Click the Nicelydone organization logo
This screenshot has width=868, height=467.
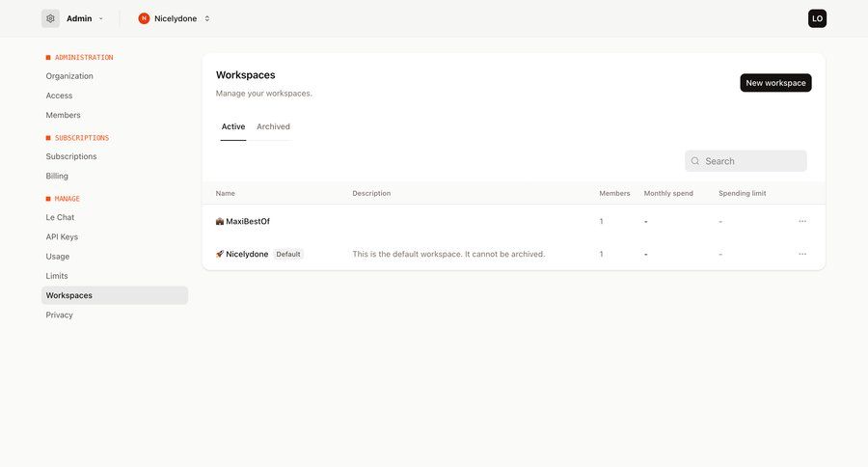pos(144,18)
